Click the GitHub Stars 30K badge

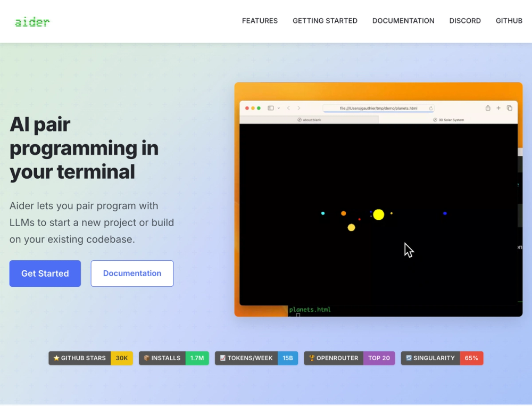pyautogui.click(x=90, y=358)
